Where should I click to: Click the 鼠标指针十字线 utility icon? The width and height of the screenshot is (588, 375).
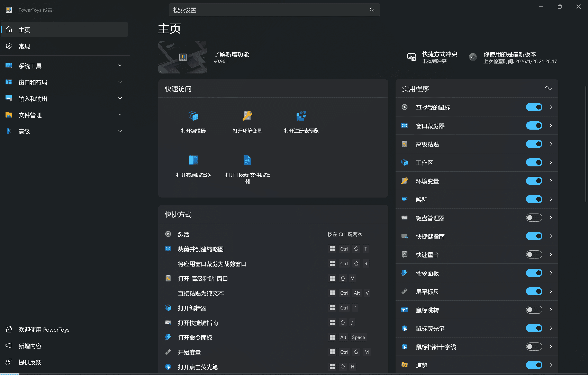[x=404, y=347]
